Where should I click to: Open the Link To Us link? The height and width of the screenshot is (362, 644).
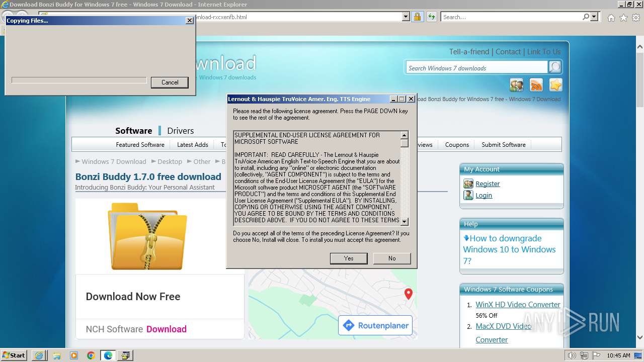[544, 52]
